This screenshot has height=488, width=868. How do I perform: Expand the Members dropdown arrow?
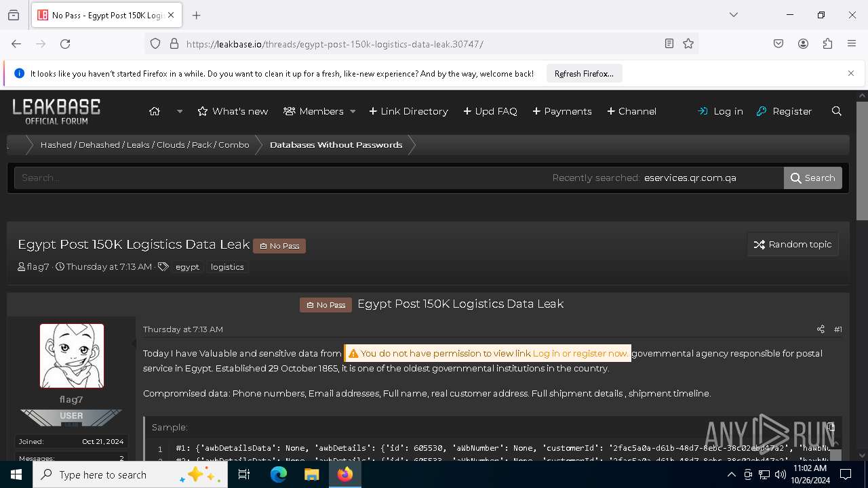353,111
